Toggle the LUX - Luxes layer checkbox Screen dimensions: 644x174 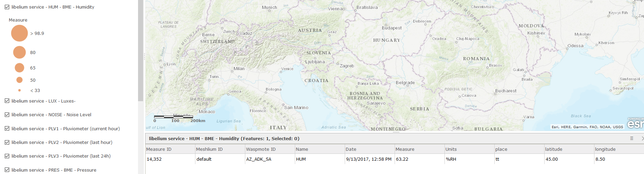[x=7, y=101]
